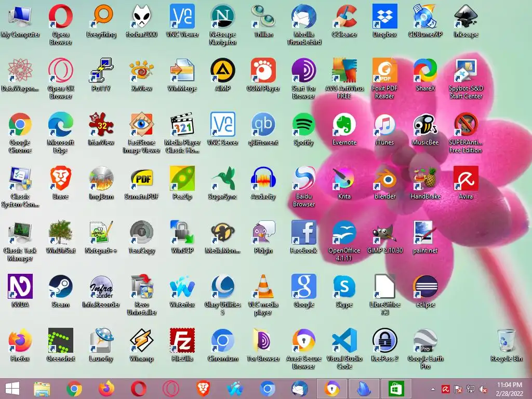Open the taskbar clock showing 11:04 PM
Image resolution: width=532 pixels, height=399 pixels.
[510, 389]
